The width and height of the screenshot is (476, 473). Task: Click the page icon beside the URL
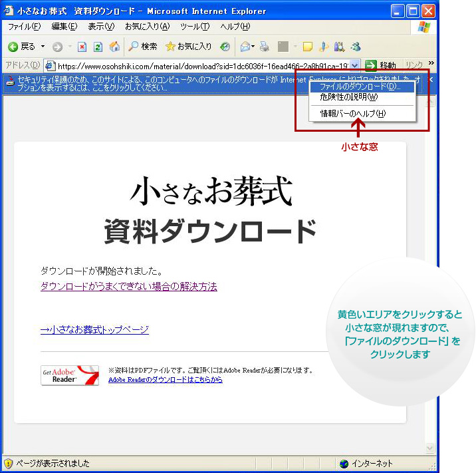pos(51,66)
